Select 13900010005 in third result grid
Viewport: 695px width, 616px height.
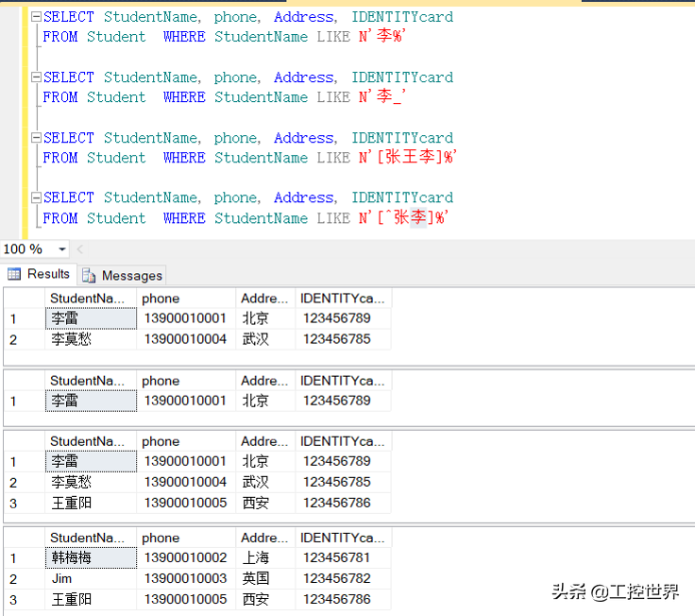pyautogui.click(x=186, y=503)
